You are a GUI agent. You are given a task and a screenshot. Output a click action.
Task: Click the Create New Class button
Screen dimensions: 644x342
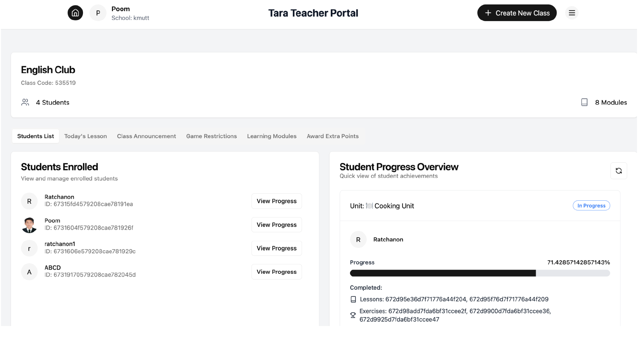517,13
